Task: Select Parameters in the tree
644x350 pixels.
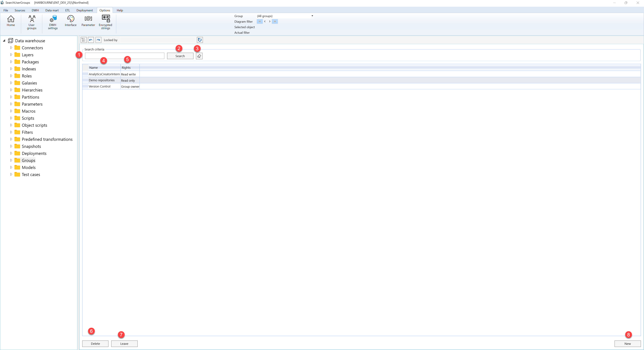Action: (x=32, y=104)
